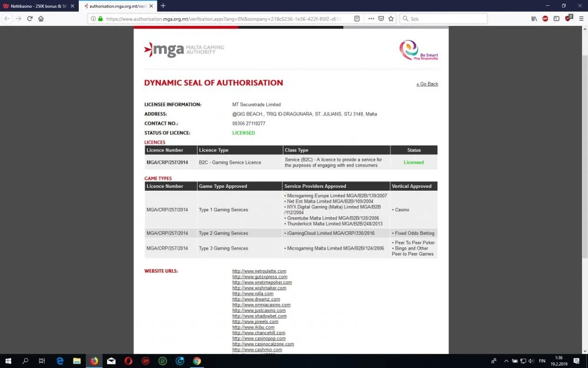Open the omniacasino.com link
588x368 pixels.
click(x=262, y=305)
